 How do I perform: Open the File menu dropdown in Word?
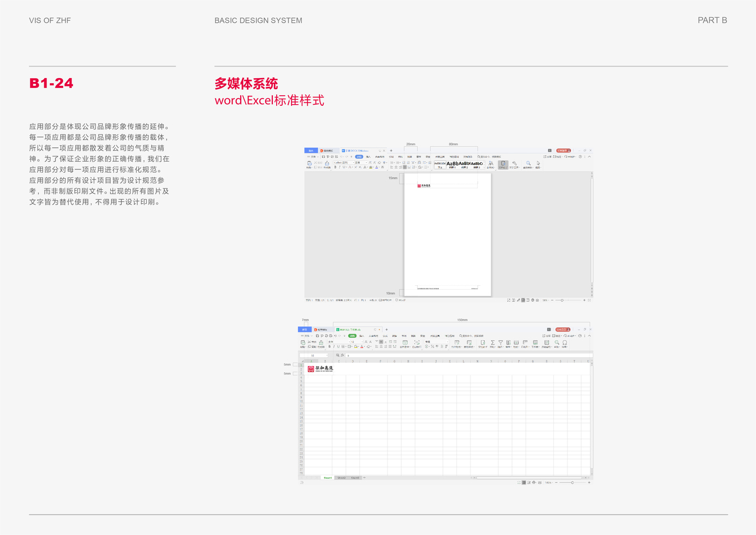(313, 157)
